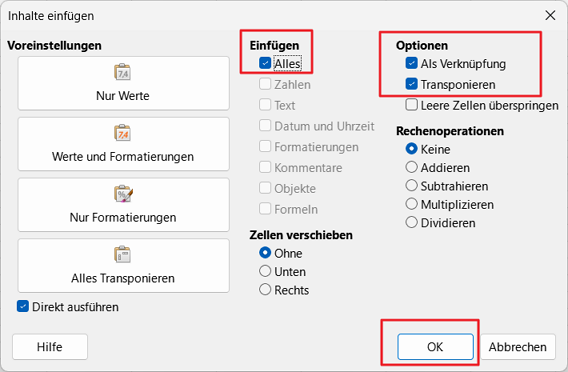
Task: Confirm with the OK button
Action: [435, 347]
